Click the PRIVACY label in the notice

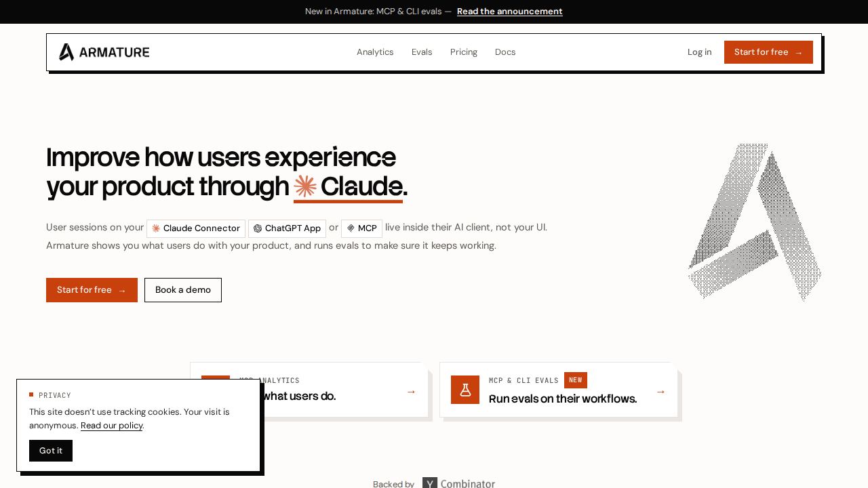coord(55,395)
